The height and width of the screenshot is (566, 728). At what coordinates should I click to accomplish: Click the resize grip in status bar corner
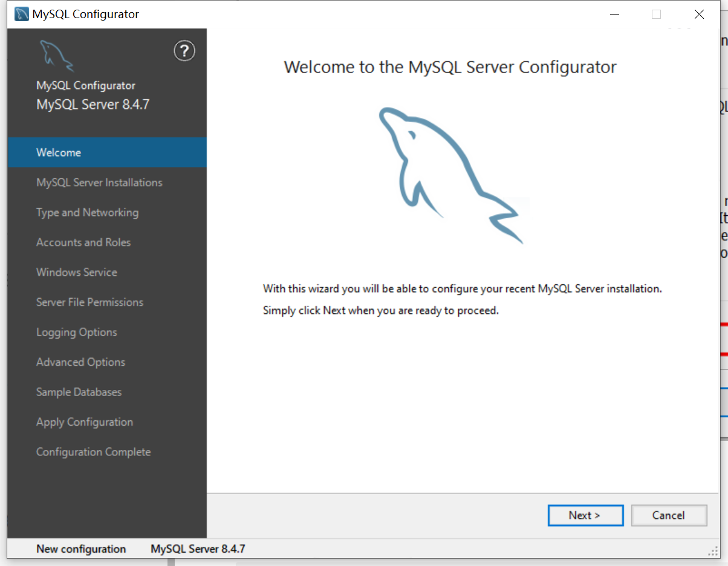[x=713, y=551]
